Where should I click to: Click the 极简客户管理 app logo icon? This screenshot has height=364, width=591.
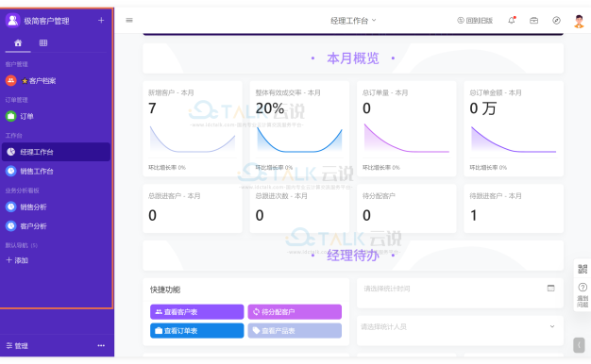12,21
